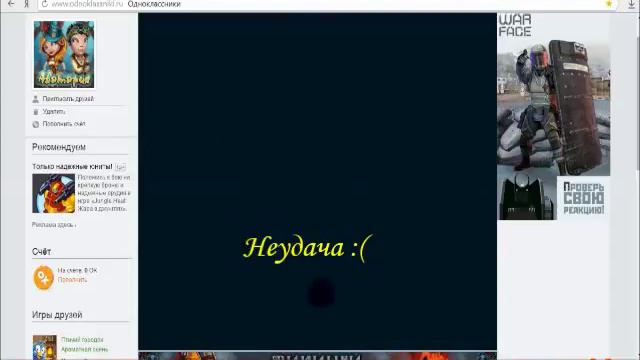Bookmark the page with the star icon
640x360 pixels.
[x=609, y=4]
